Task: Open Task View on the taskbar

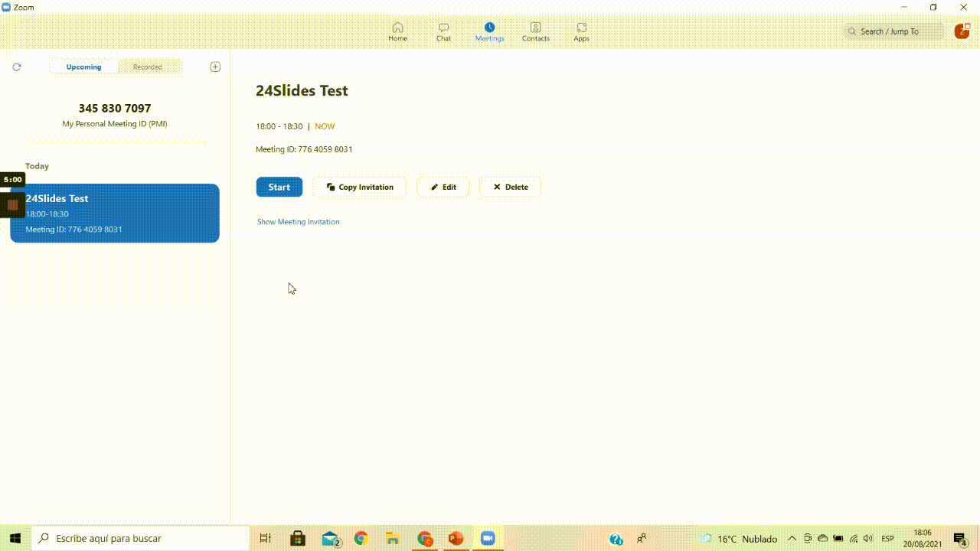Action: click(x=265, y=538)
